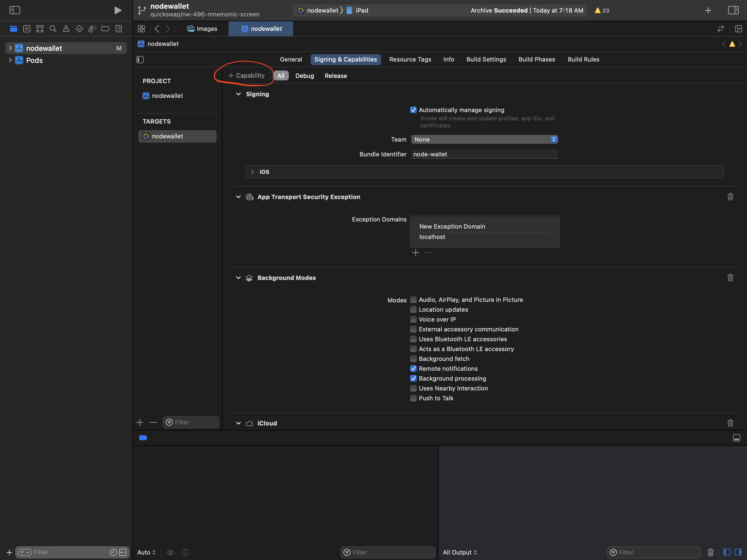The height and width of the screenshot is (560, 747).
Task: Go back in editor history
Action: [x=157, y=29]
